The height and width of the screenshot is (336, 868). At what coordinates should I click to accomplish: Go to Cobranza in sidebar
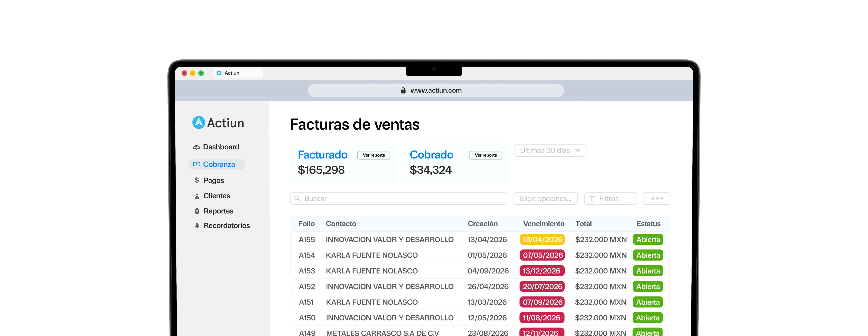tap(217, 164)
